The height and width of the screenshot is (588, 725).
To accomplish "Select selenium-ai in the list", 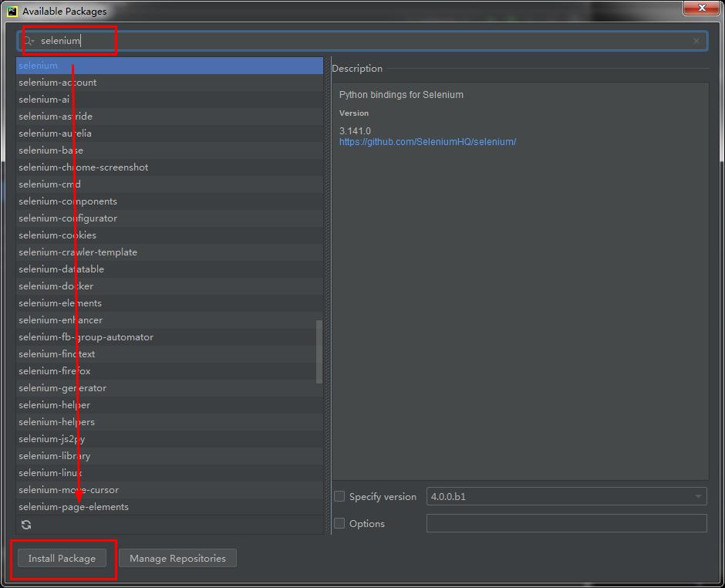I will (169, 100).
